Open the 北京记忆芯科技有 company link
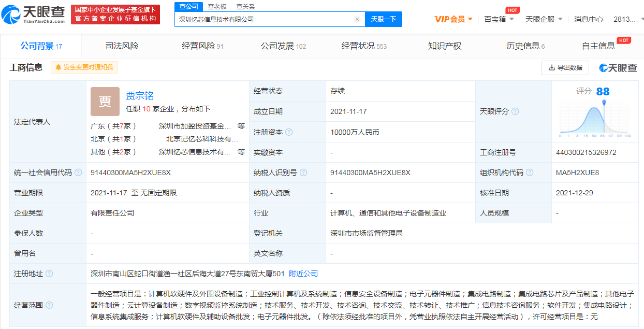Screen dimensions: 644x329 [x=202, y=139]
